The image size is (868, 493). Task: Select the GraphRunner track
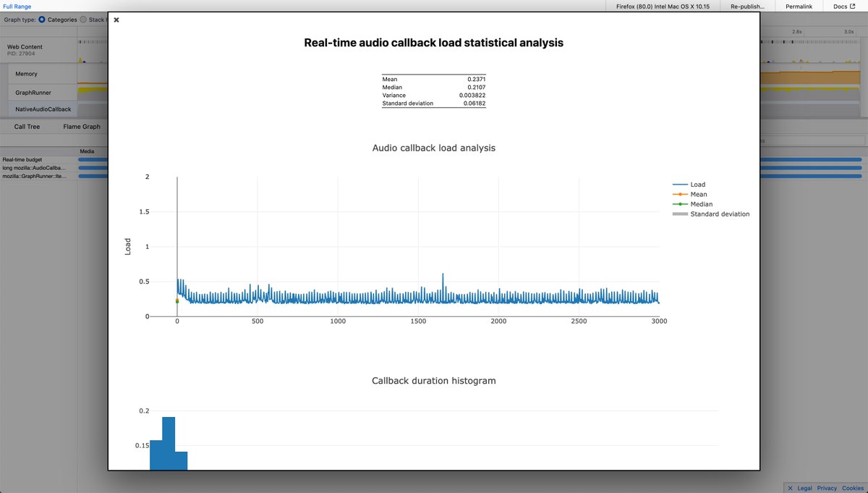click(42, 93)
